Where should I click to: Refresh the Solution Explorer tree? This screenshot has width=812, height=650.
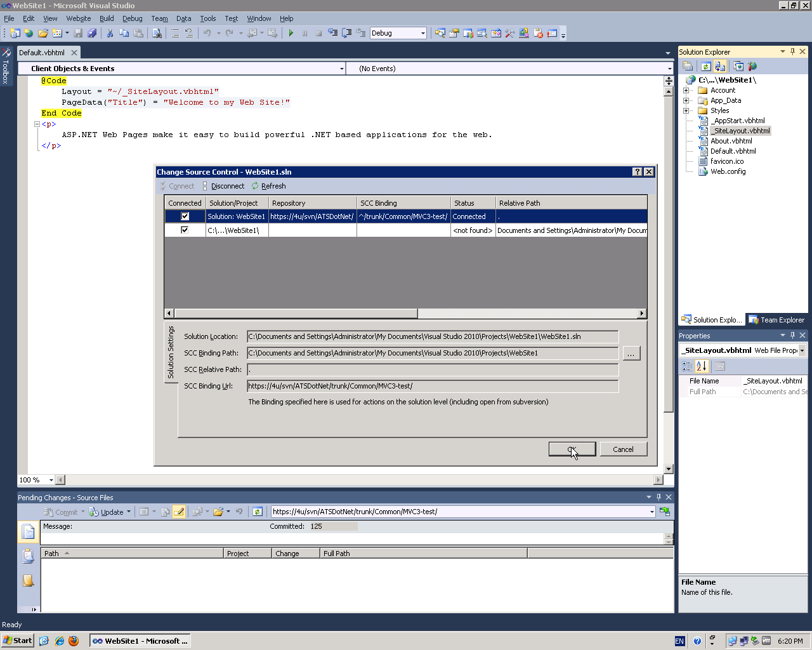point(705,66)
